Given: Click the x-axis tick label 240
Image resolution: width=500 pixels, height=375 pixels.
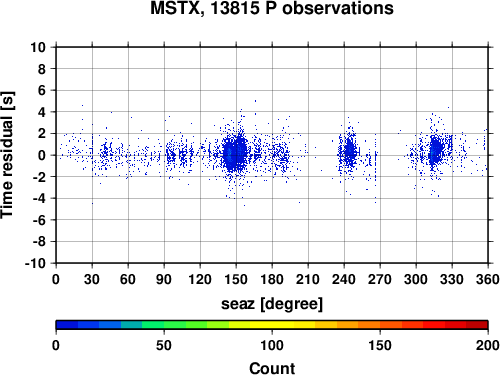Looking at the screenshot, I should (x=344, y=279).
